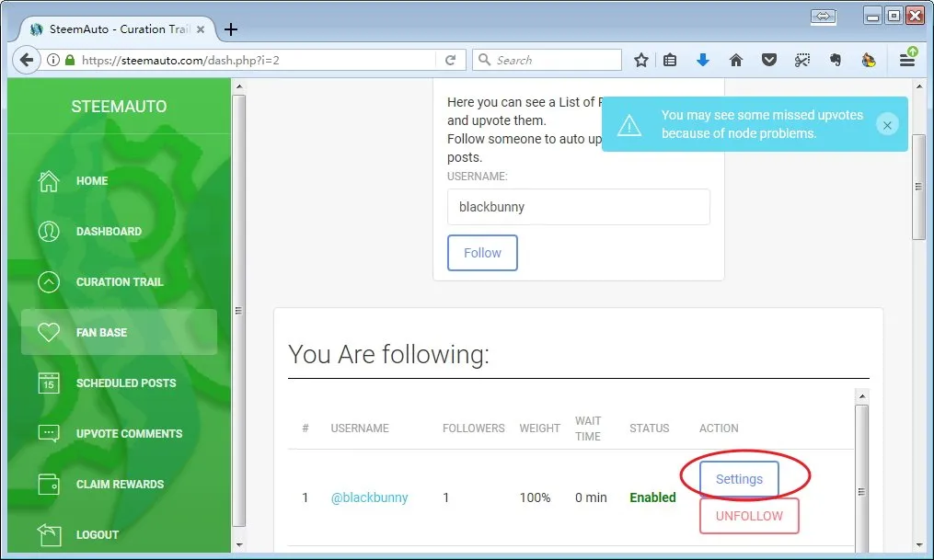Open a new tab with plus button
The width and height of the screenshot is (934, 560).
click(x=231, y=29)
